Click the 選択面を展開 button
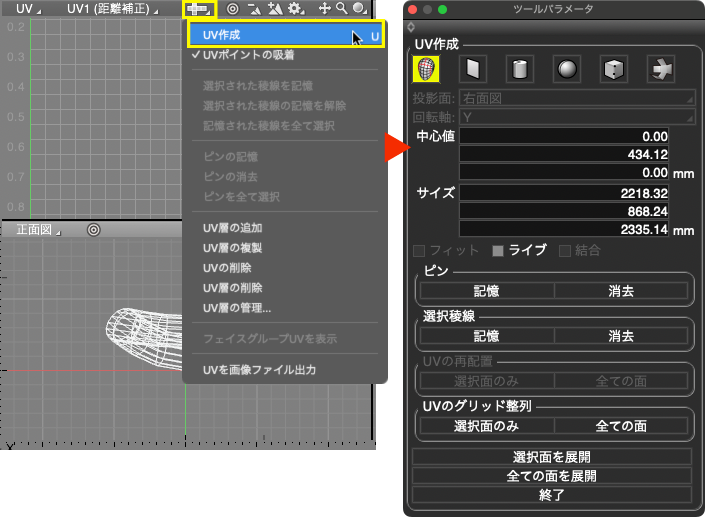The image size is (705, 517). [553, 457]
